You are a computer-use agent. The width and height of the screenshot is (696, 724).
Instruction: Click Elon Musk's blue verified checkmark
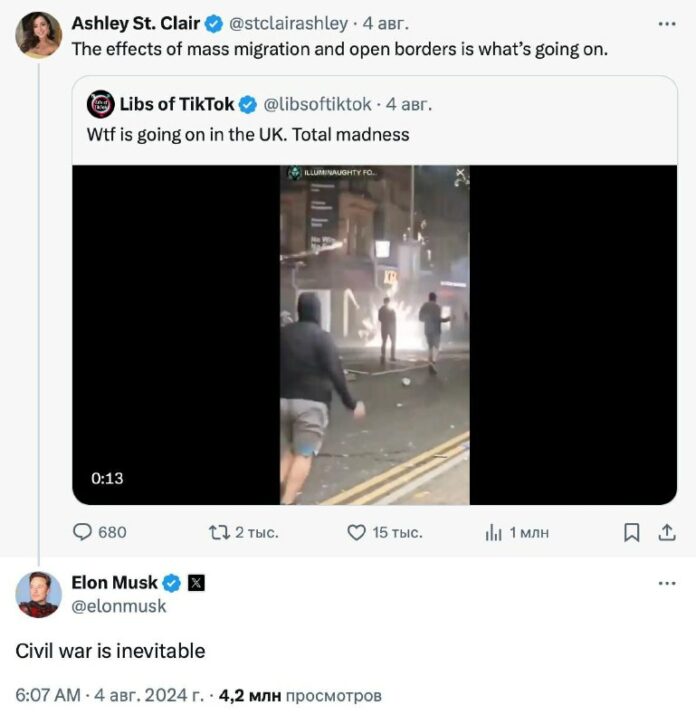(172, 582)
